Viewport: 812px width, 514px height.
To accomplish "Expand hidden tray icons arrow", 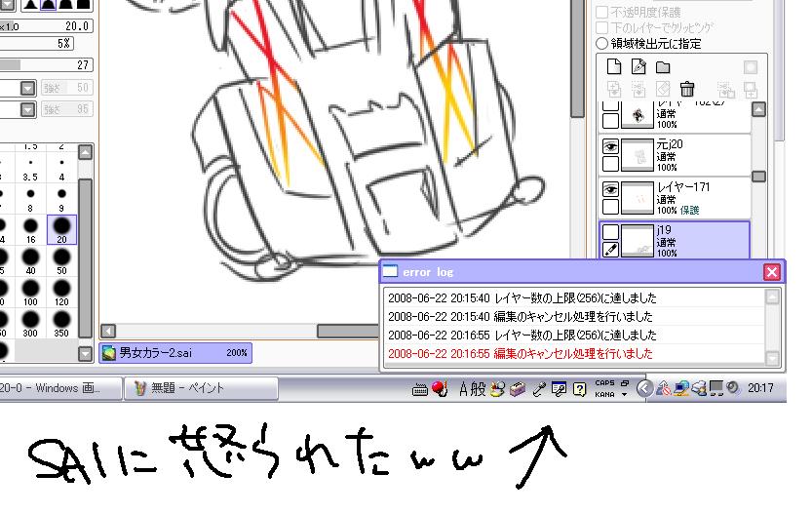I will 644,388.
